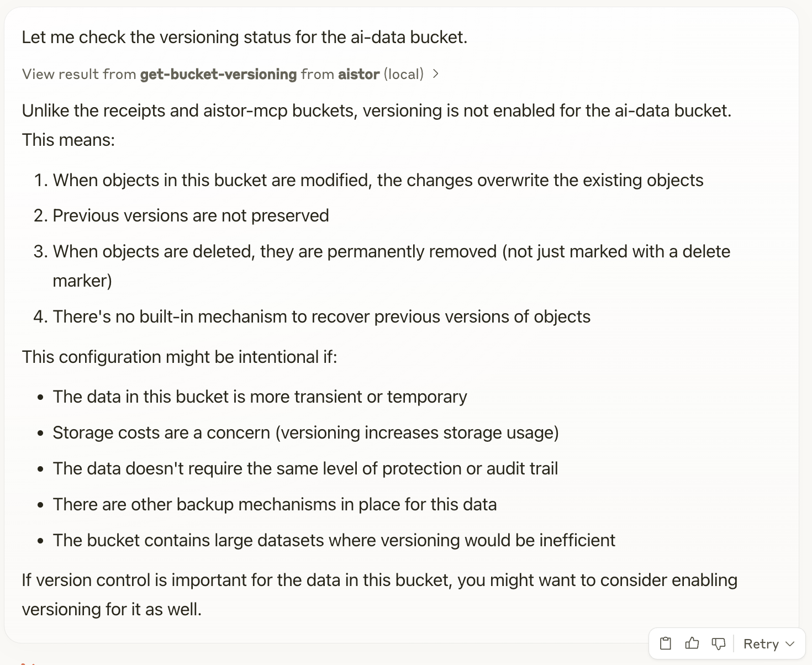Click the bold get-bucket-versioning tool name
The width and height of the screenshot is (812, 665).
218,74
